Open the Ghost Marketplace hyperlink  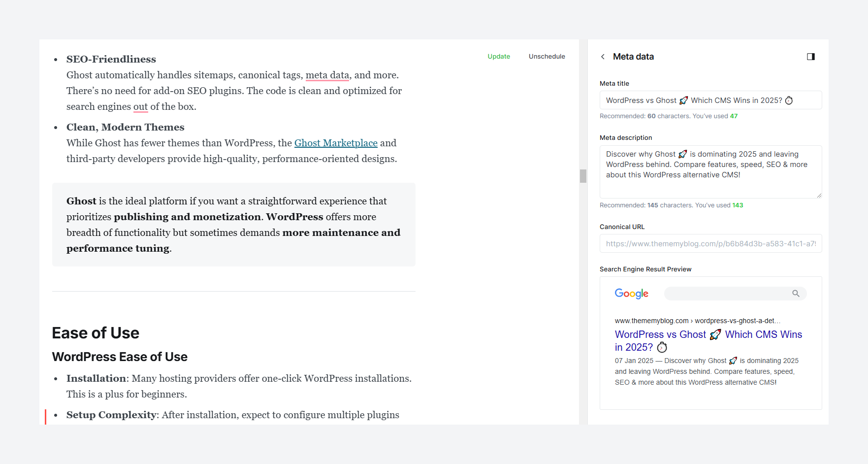(x=336, y=143)
